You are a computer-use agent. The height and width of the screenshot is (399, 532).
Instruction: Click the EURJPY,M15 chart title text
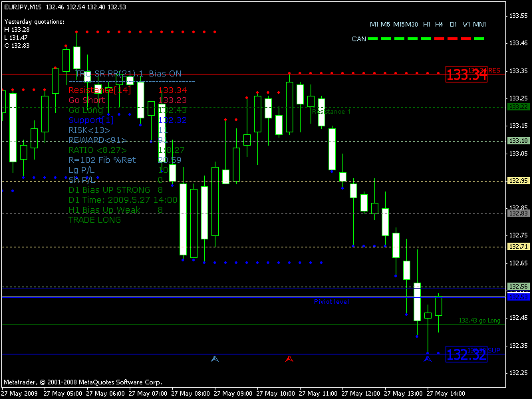click(23, 7)
